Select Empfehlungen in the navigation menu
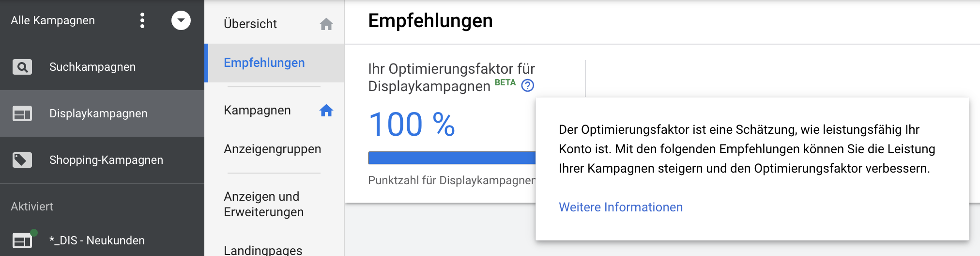This screenshot has height=256, width=980. [264, 63]
